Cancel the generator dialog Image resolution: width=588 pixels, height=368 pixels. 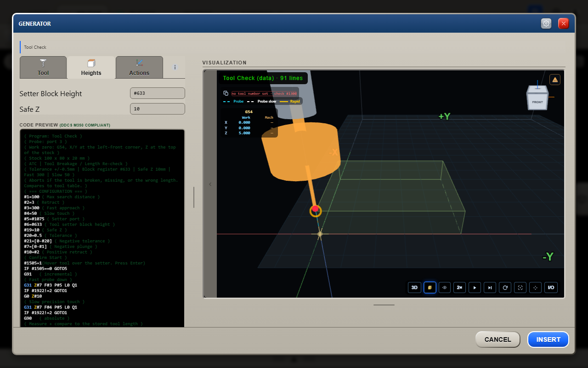(x=498, y=339)
